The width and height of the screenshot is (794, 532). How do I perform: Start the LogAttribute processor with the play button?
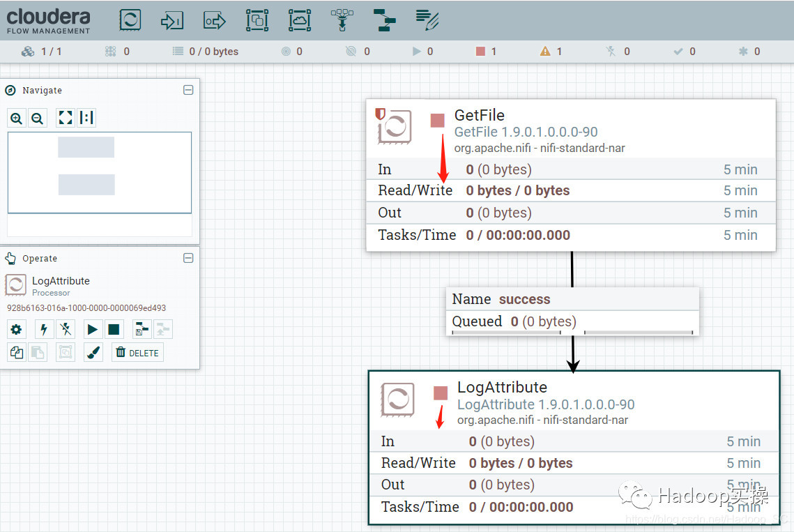[x=92, y=329]
